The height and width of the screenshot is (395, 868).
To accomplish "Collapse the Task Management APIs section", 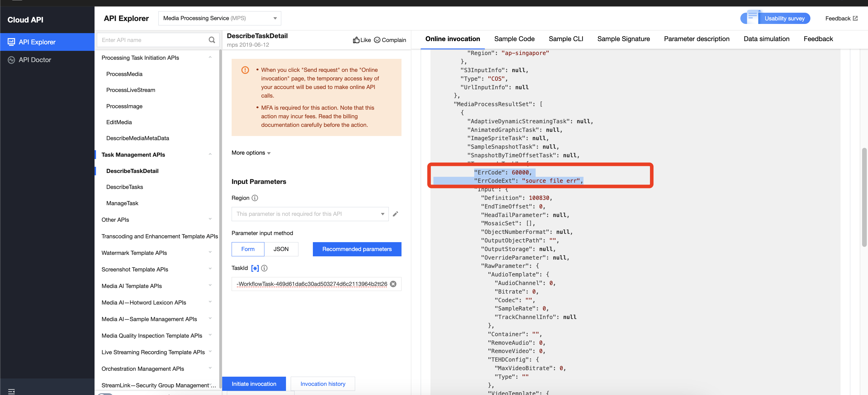I will (x=210, y=154).
